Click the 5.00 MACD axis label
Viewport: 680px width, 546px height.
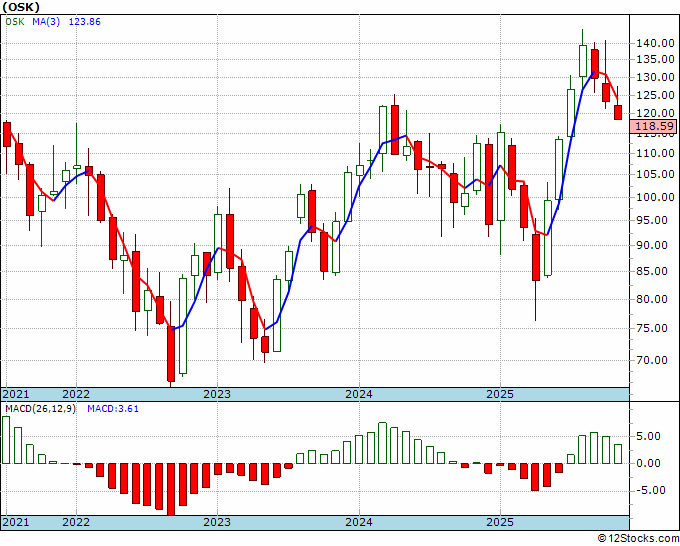[x=648, y=436]
